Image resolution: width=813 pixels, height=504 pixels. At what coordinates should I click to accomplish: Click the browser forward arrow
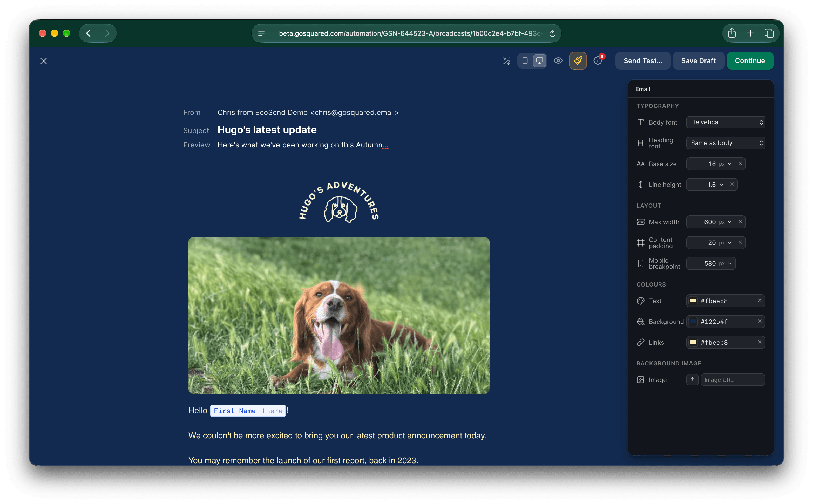(x=107, y=33)
